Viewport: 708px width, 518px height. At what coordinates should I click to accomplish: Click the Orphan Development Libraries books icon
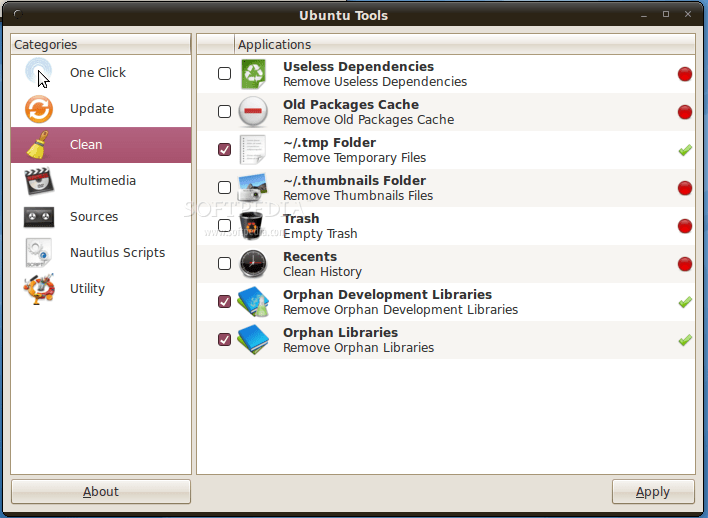coord(253,302)
